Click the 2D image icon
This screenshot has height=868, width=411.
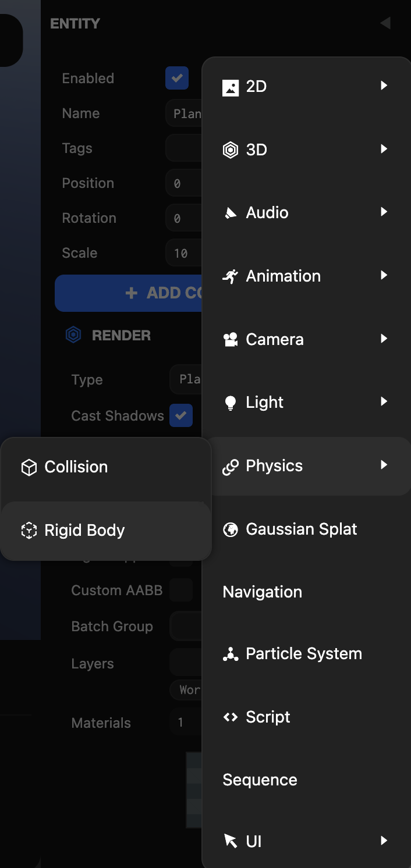pos(231,87)
